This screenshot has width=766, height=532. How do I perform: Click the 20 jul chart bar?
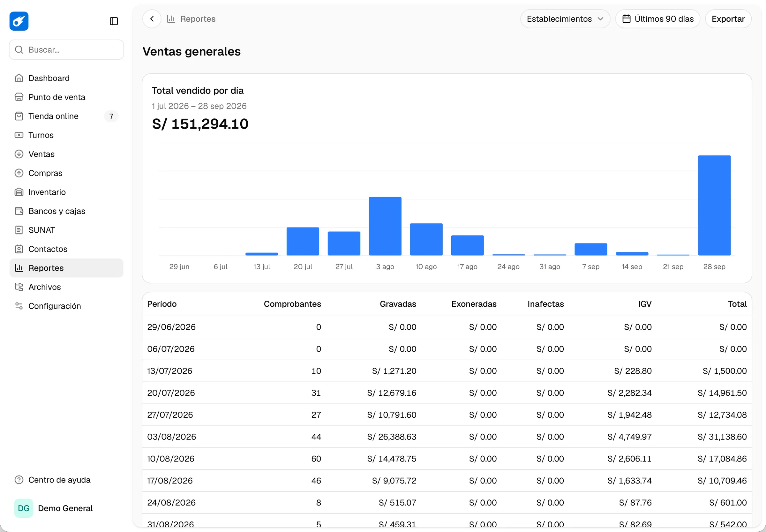pyautogui.click(x=303, y=241)
